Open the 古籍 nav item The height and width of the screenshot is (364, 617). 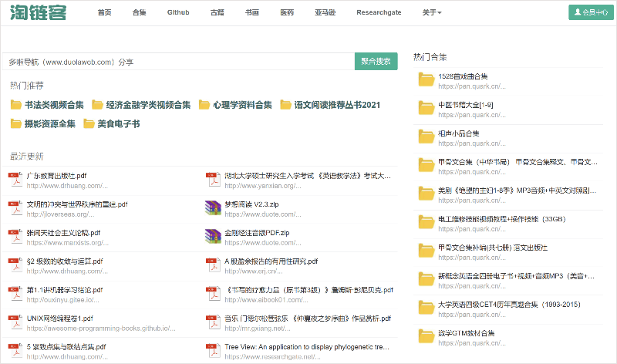coord(217,12)
